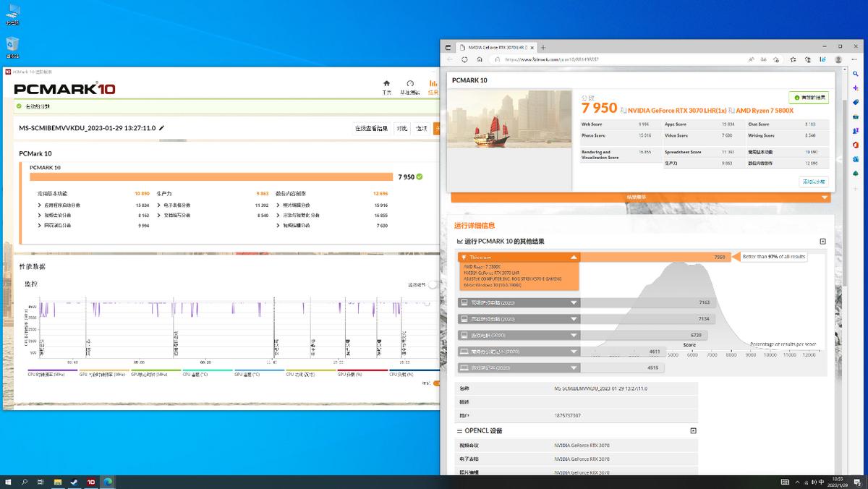Open the PCMark 10 Results chart tab

pyautogui.click(x=433, y=87)
